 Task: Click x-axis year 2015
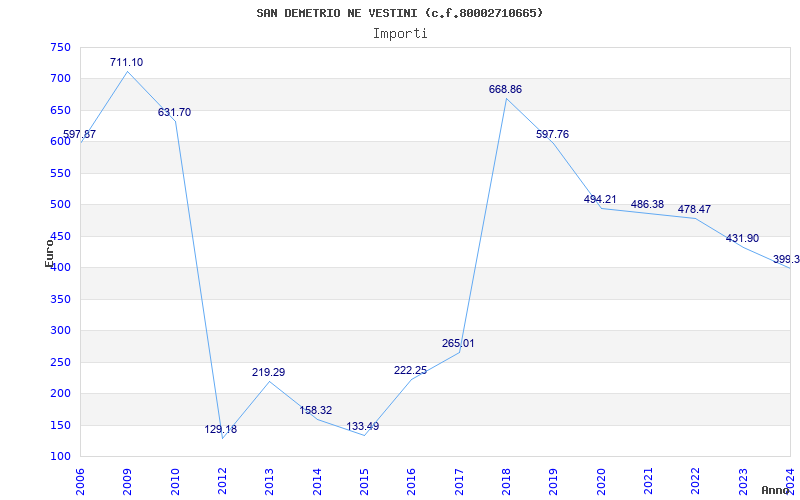(365, 482)
